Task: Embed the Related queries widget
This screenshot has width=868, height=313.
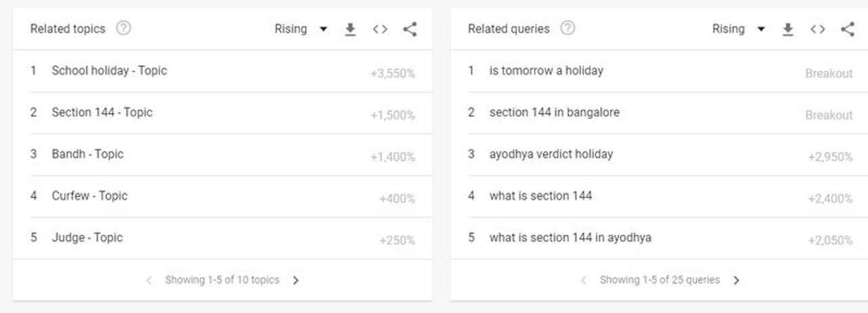Action: coord(817,29)
